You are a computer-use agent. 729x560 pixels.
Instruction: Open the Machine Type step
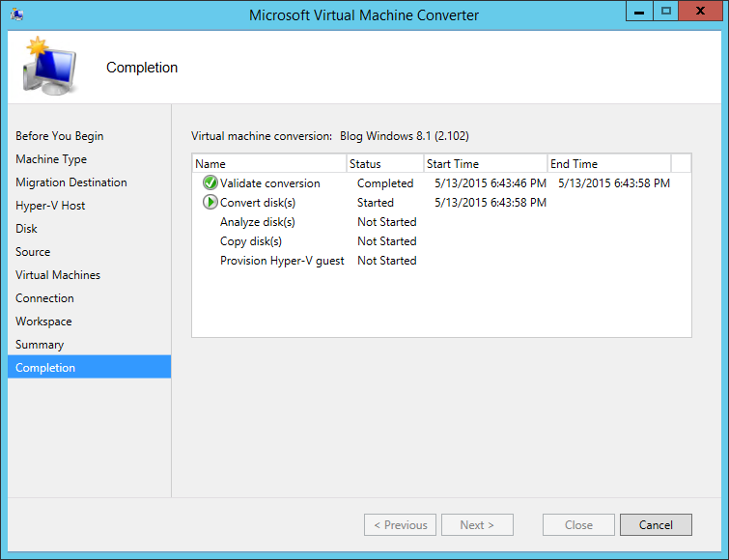(51, 159)
